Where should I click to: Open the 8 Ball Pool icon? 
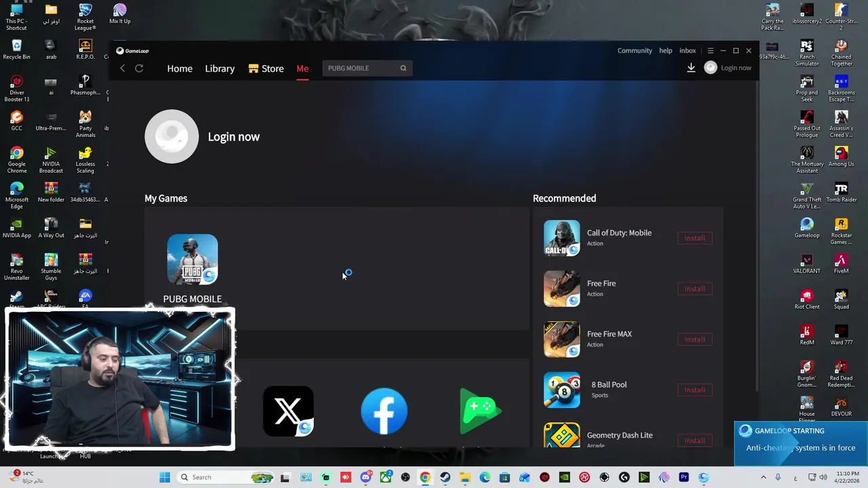tap(561, 390)
